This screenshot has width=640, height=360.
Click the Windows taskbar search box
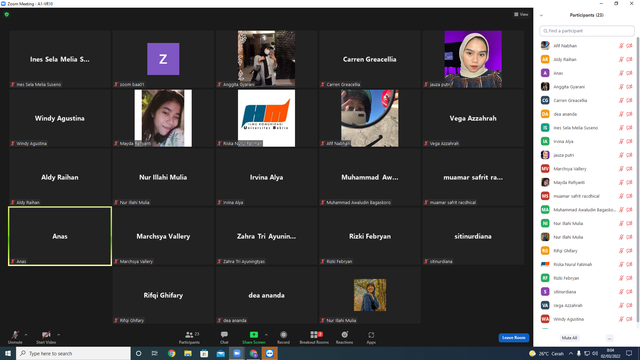pyautogui.click(x=73, y=353)
